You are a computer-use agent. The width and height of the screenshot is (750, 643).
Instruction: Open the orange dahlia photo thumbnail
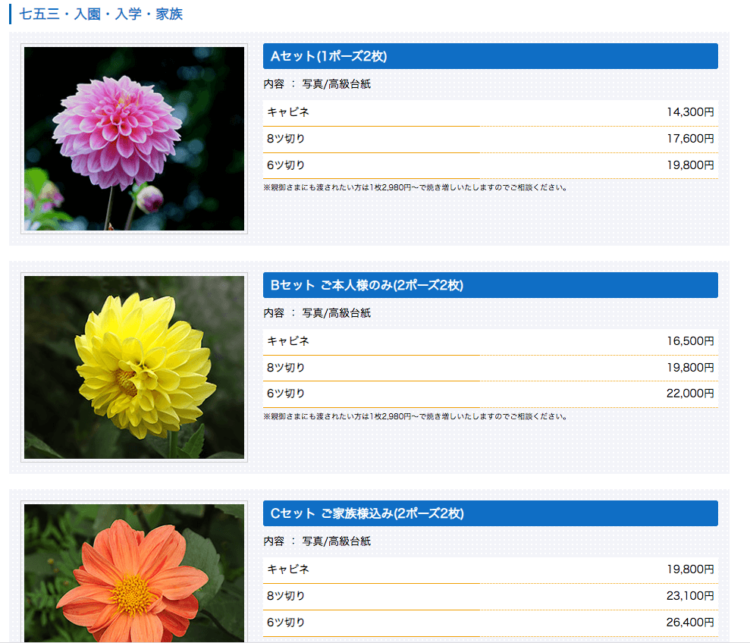pyautogui.click(x=134, y=573)
